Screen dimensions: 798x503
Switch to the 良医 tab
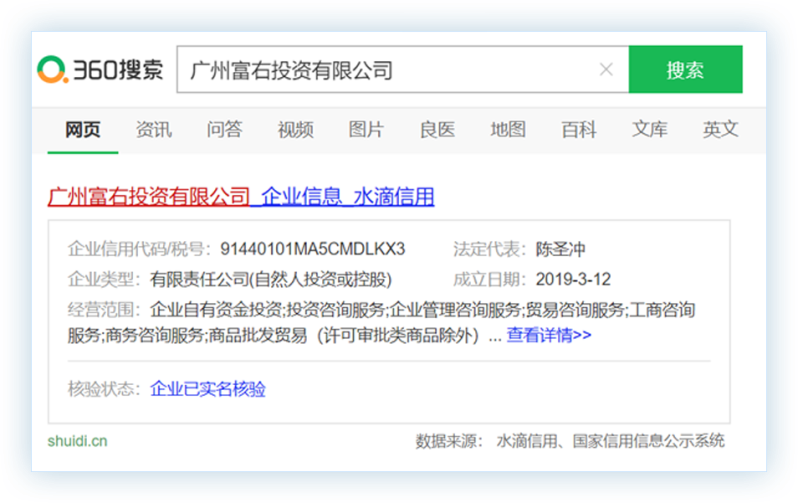pos(437,130)
